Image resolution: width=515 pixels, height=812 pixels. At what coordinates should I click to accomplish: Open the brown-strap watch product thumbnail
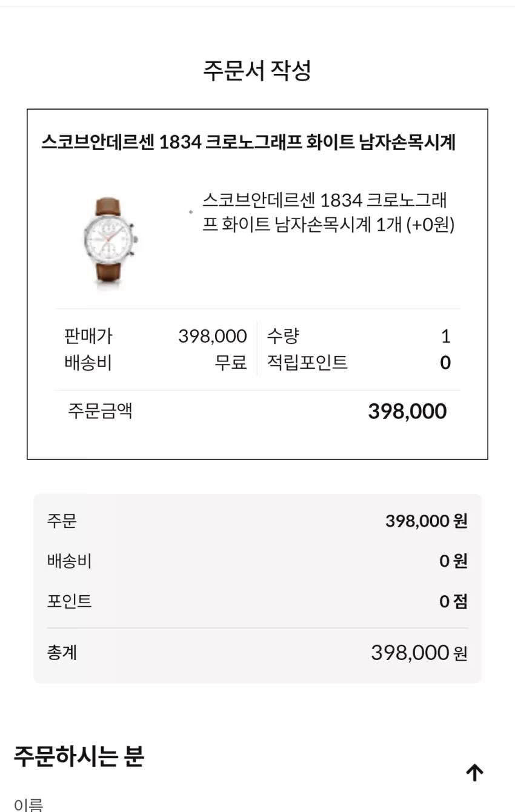point(111,241)
